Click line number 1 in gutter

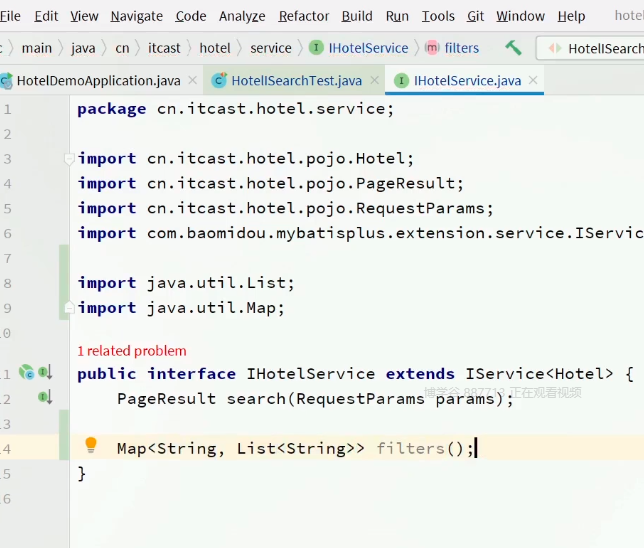[x=7, y=109]
